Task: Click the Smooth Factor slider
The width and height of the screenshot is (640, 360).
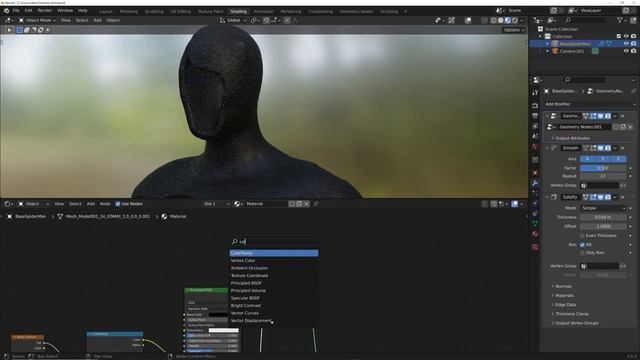Action: pos(603,168)
